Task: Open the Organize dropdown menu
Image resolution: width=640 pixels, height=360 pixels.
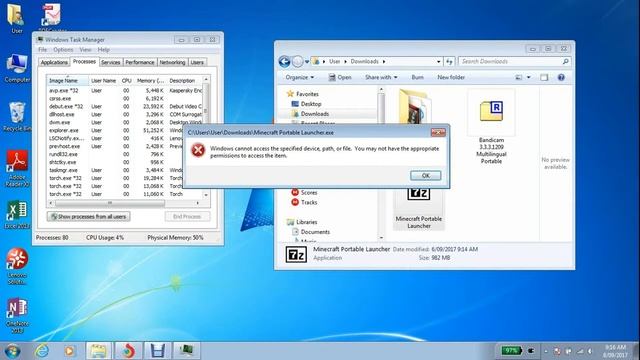Action: click(x=300, y=77)
